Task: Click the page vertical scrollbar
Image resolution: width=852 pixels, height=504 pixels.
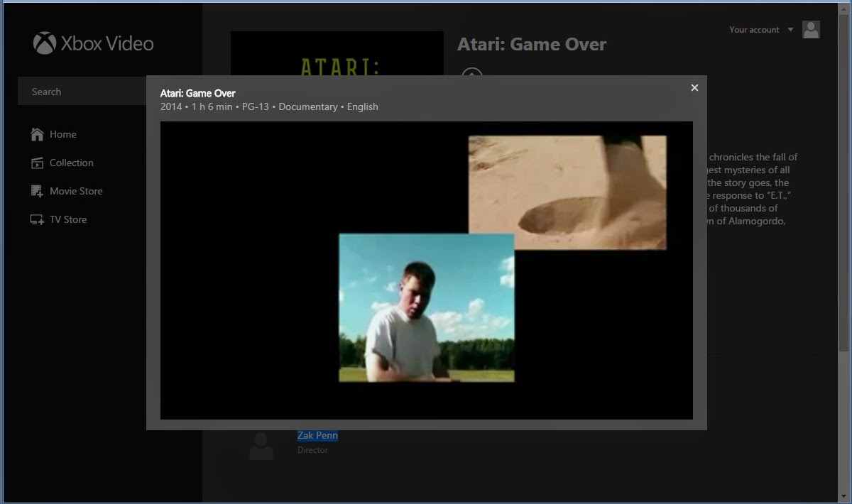Action: [x=843, y=185]
